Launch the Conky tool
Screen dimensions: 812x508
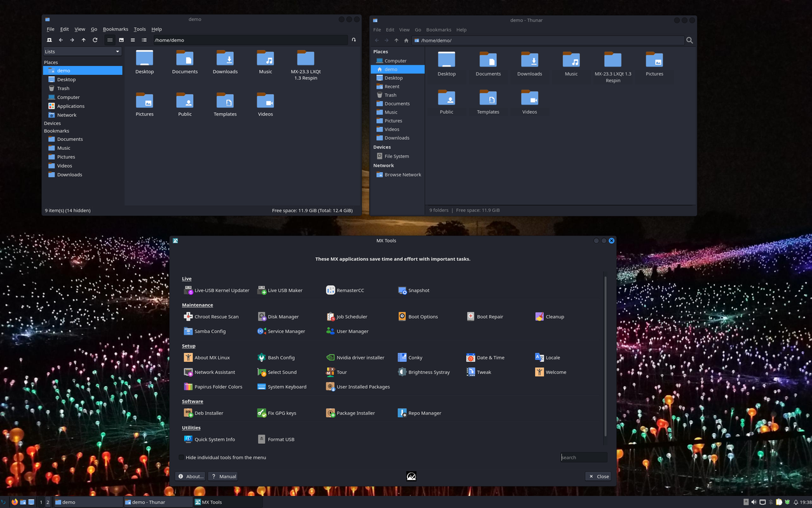[x=410, y=358]
